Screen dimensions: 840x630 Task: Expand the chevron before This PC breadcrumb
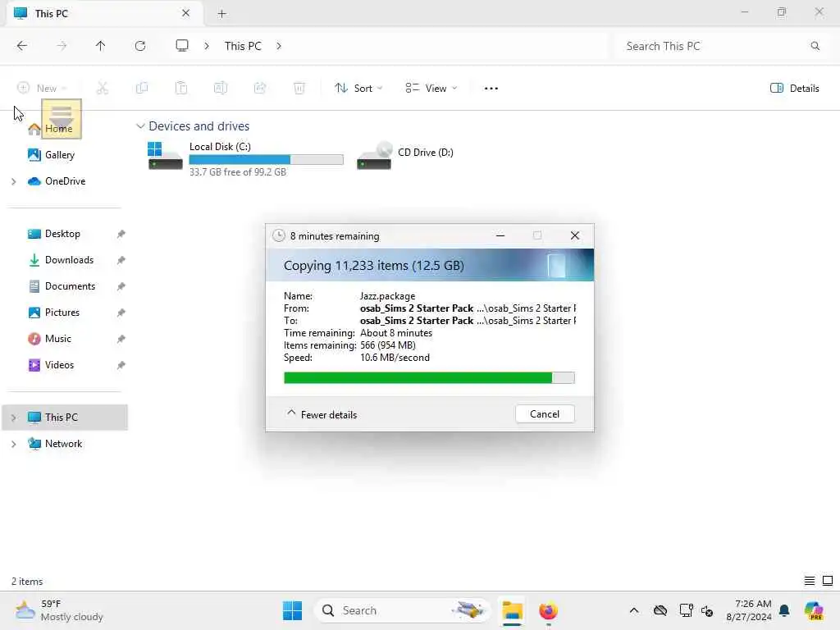click(x=207, y=46)
